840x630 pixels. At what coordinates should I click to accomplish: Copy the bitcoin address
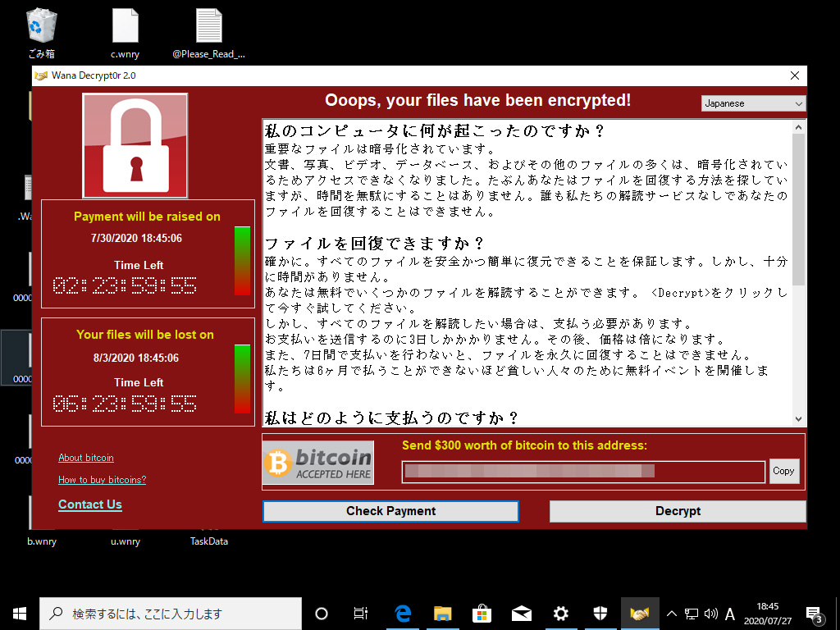783,471
